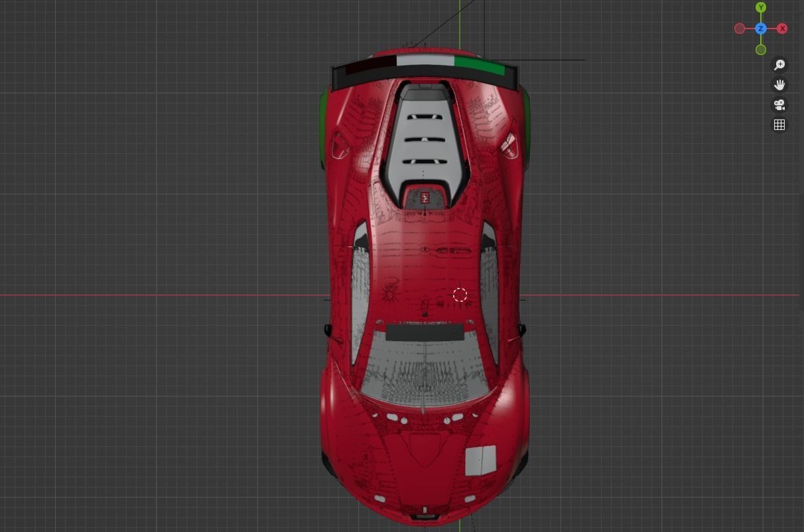Click the hand pan view icon
Image resolution: width=804 pixels, height=532 pixels.
(x=779, y=85)
